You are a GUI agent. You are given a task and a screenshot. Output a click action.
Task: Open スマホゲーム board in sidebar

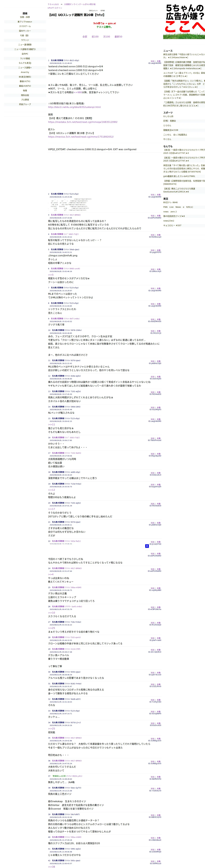[25, 26]
